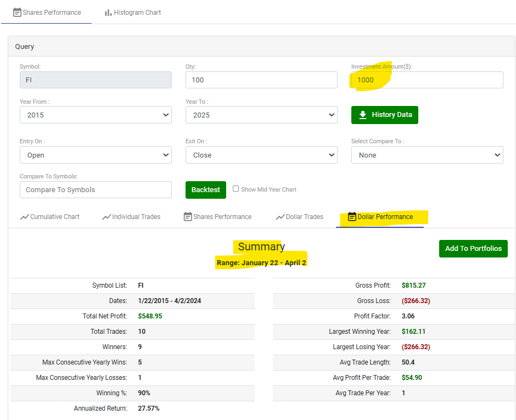The width and height of the screenshot is (516, 420).
Task: Click the Qty input field
Action: [x=261, y=80]
